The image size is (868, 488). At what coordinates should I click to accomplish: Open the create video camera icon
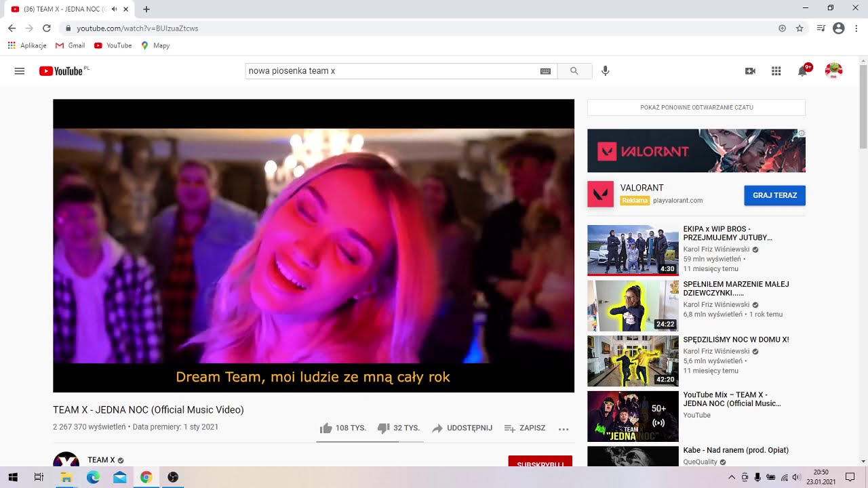point(750,71)
